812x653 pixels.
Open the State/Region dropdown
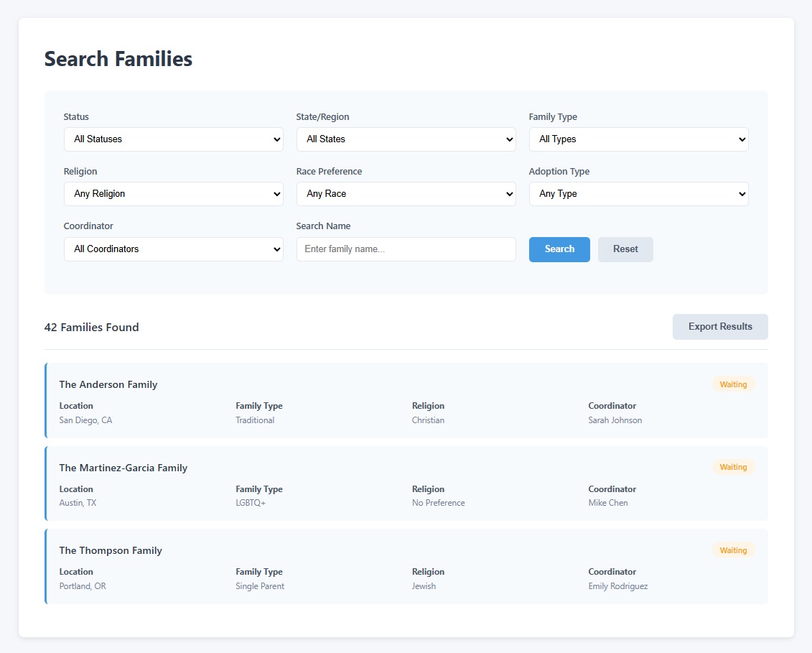(406, 139)
